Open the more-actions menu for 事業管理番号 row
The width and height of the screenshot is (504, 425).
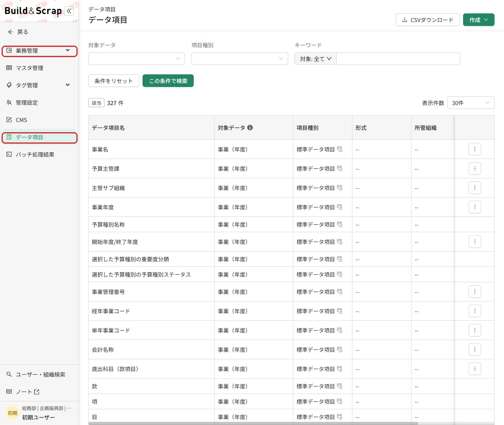tap(475, 292)
